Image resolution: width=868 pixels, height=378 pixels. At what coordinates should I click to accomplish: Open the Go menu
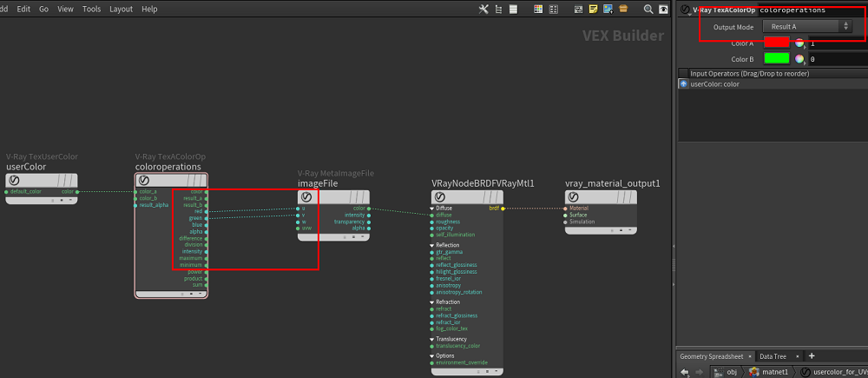43,9
